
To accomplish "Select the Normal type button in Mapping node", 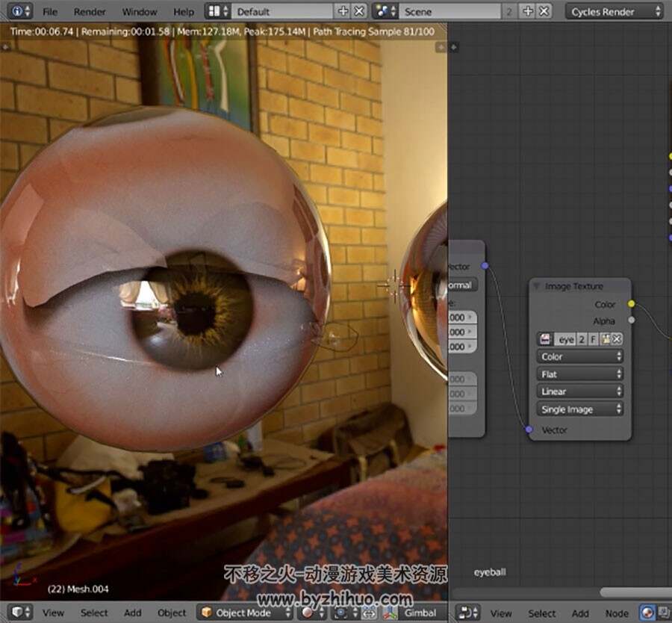I will click(463, 285).
